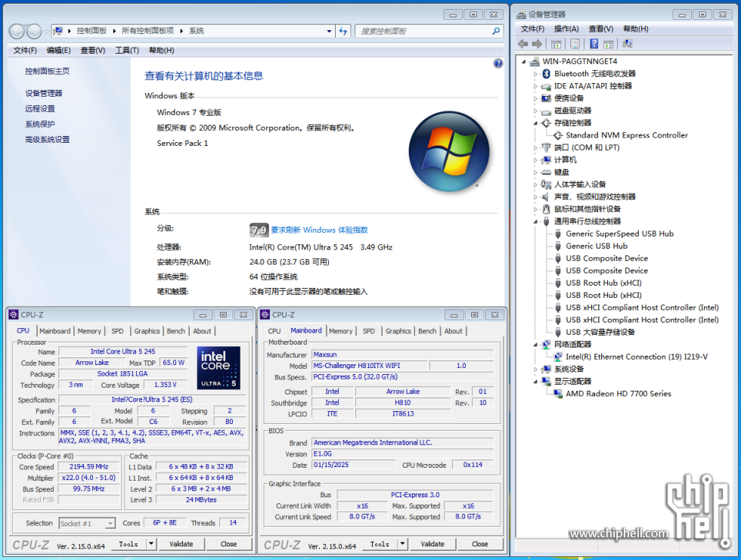Collapse the 网络适配器 node

coord(535,345)
